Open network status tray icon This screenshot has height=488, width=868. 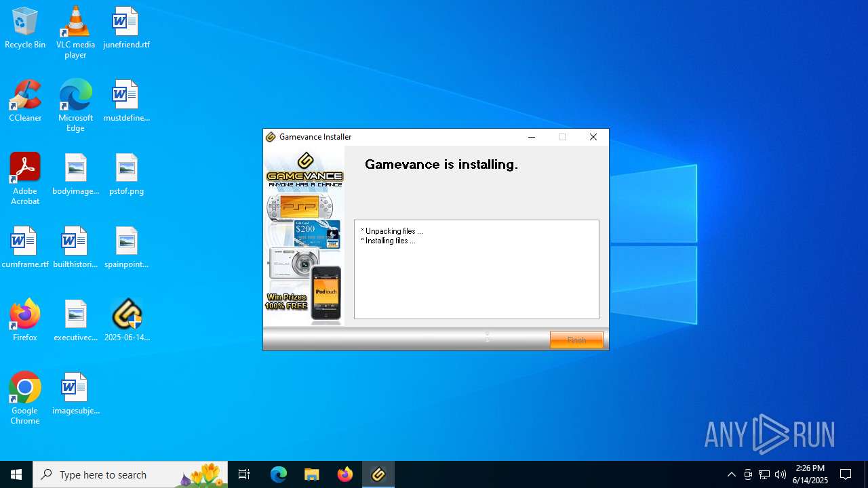pyautogui.click(x=764, y=474)
